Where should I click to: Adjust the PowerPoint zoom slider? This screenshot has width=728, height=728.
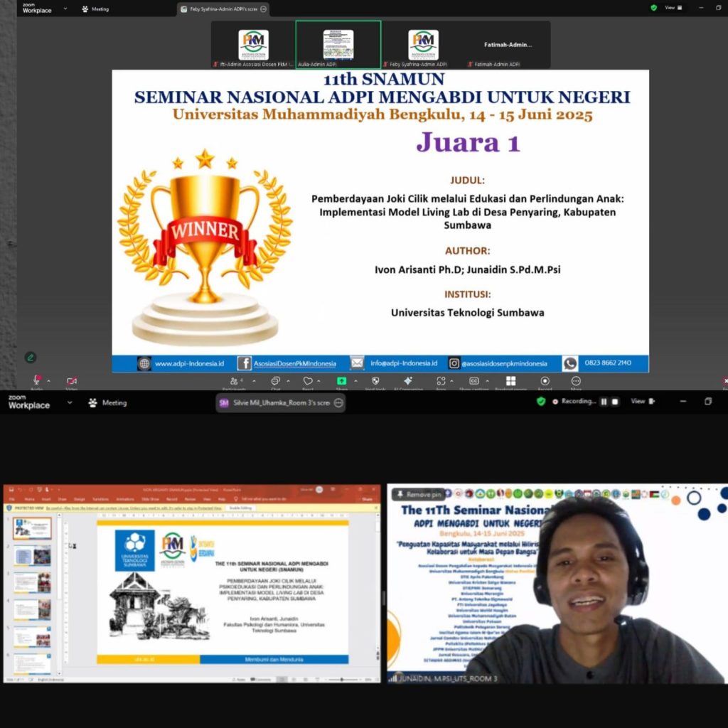tap(342, 679)
